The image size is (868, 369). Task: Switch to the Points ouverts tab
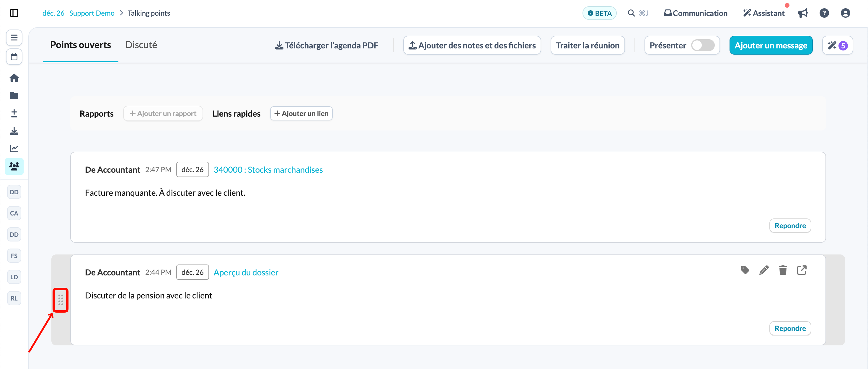pyautogui.click(x=81, y=45)
